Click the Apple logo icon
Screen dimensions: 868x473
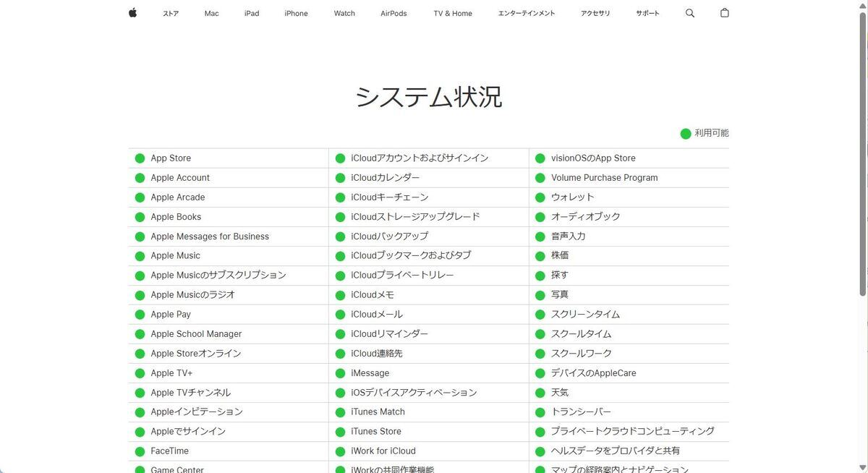click(133, 12)
